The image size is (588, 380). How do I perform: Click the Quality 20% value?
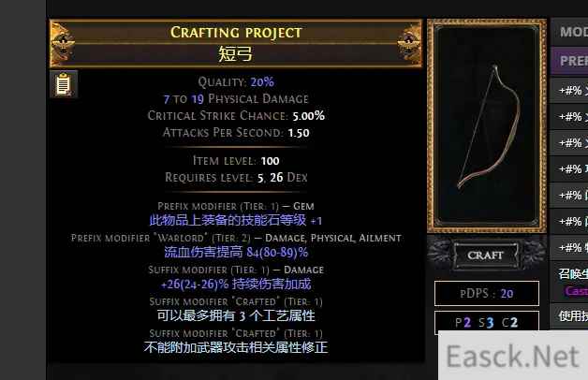tap(262, 81)
